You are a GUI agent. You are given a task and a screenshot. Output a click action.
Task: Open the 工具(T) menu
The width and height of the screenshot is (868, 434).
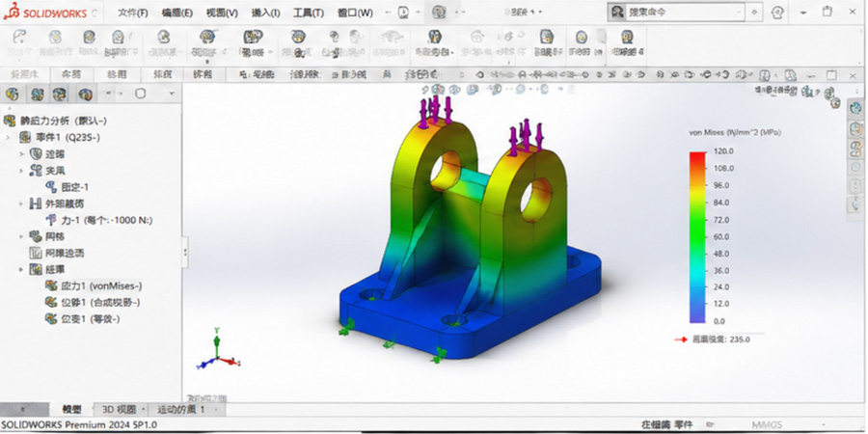click(x=309, y=13)
